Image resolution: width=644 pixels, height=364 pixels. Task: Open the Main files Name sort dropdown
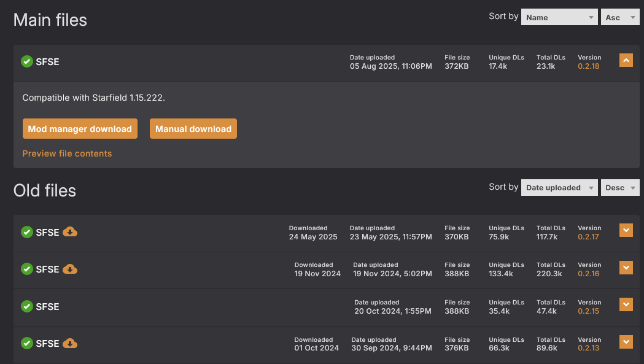pyautogui.click(x=559, y=17)
